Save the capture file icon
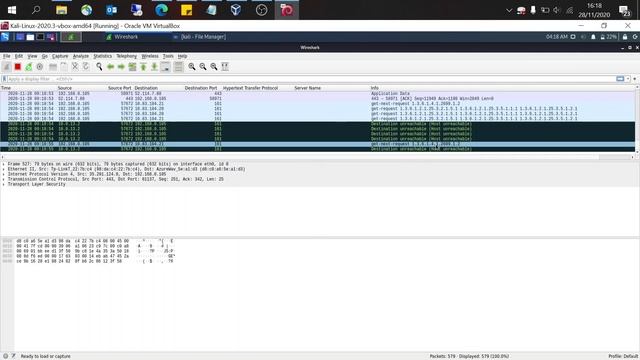Viewport: 640px width, 360px height. (x=64, y=67)
